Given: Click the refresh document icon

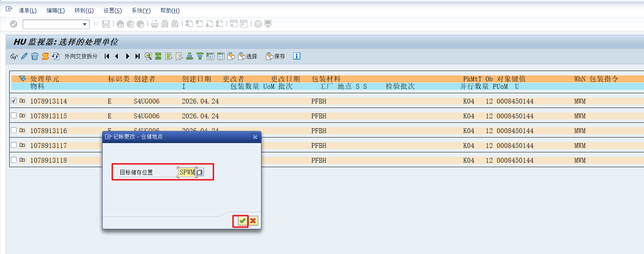Looking at the screenshot, I should pos(56,56).
